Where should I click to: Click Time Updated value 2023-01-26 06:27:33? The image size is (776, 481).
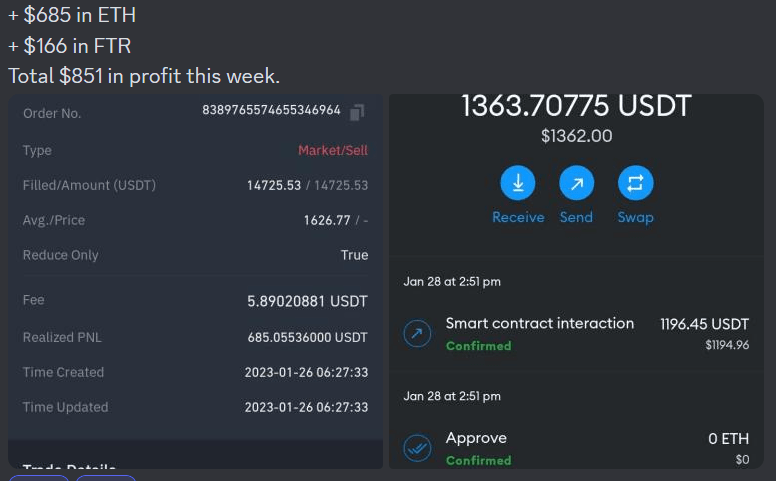coord(306,407)
